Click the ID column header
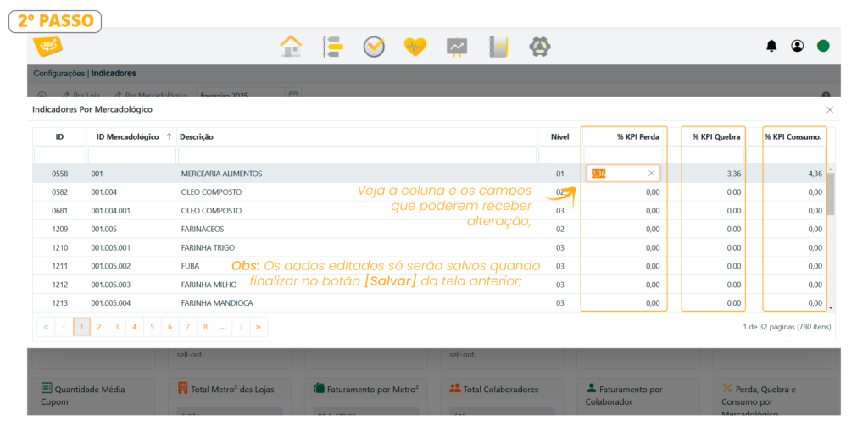 (59, 136)
